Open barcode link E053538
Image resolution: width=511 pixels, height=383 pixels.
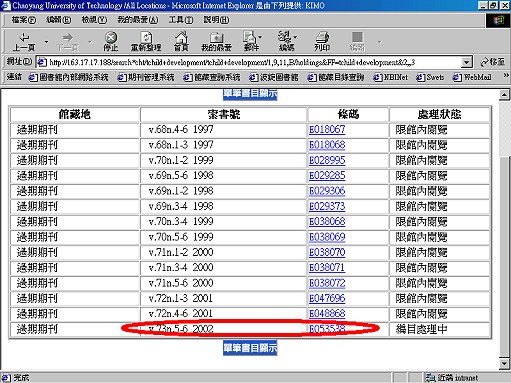[327, 329]
